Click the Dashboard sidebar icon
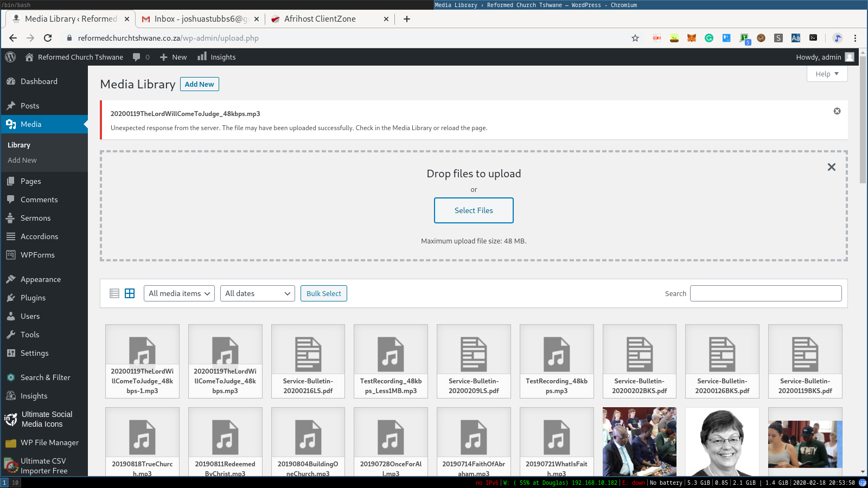Screen dimensions: 868x488 coord(11,81)
